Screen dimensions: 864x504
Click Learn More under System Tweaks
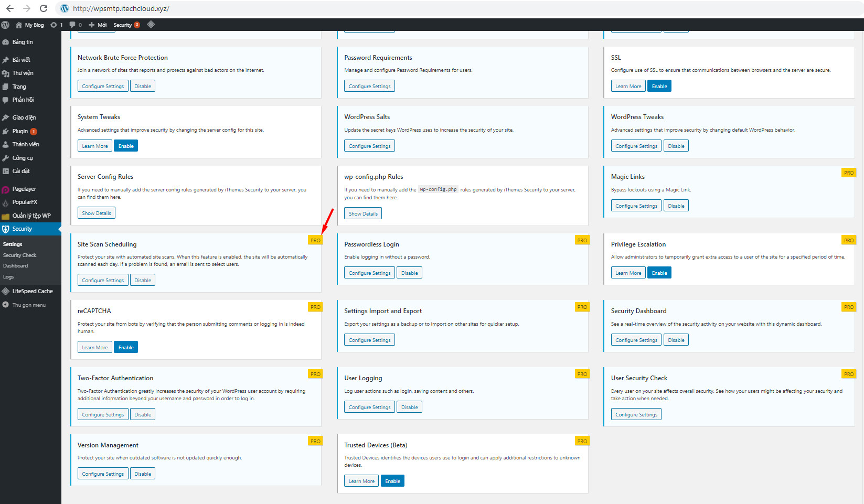point(95,146)
